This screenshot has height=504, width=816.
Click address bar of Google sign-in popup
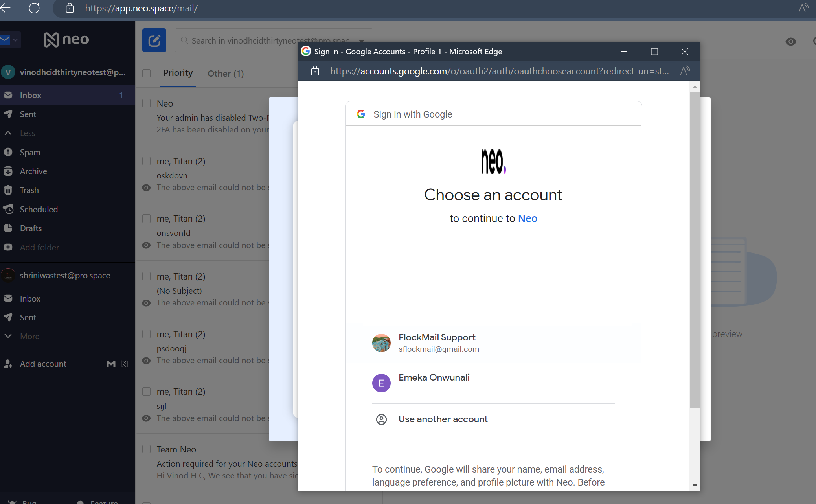click(499, 71)
